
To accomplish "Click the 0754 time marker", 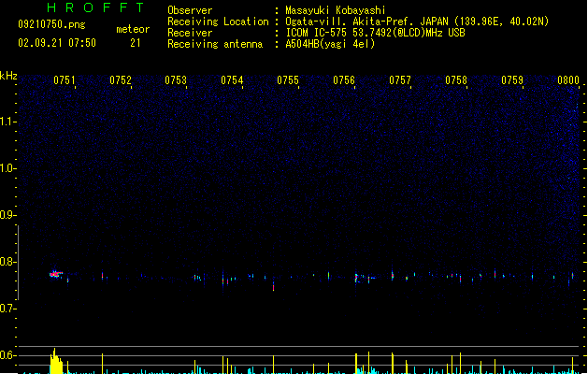I will point(232,80).
